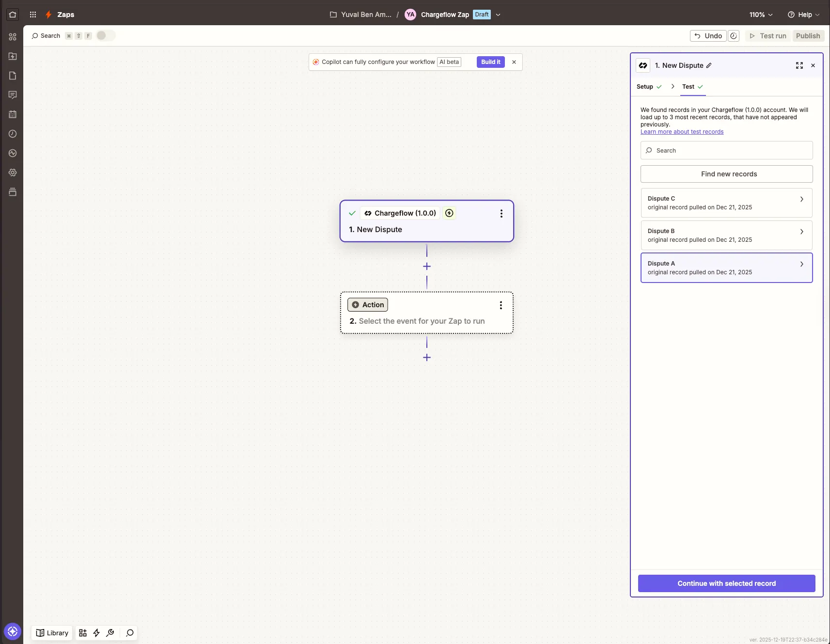Click the "1. New Dispute" panel title

679,65
